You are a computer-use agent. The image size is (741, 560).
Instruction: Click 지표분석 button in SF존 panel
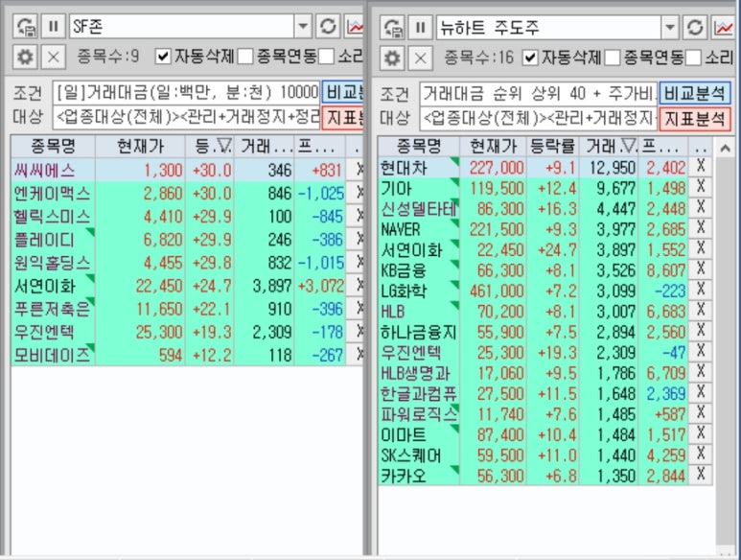(x=342, y=117)
